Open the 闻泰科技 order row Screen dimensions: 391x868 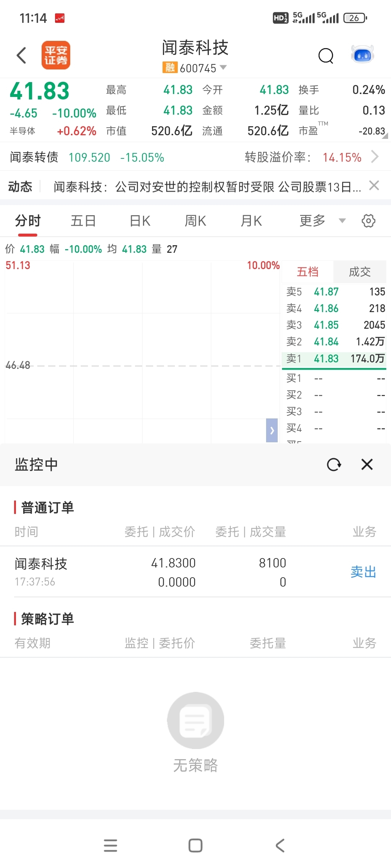(x=195, y=572)
